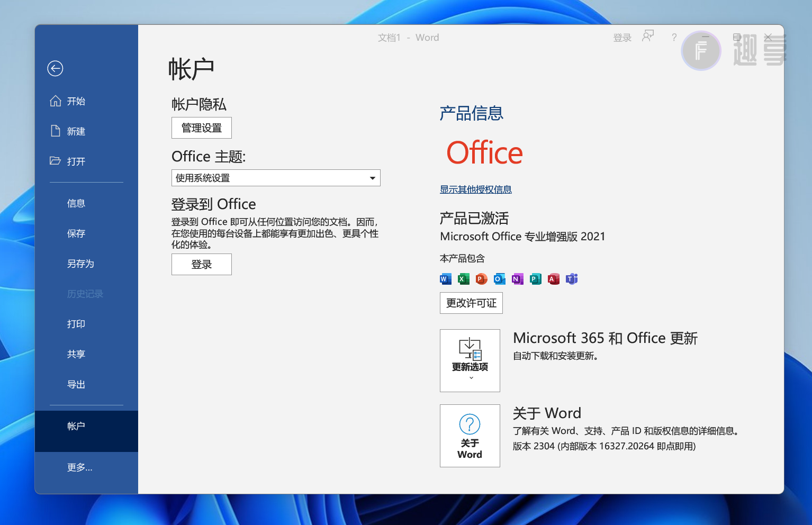This screenshot has width=812, height=525.
Task: Click the feedback person icon in title bar
Action: 648,36
